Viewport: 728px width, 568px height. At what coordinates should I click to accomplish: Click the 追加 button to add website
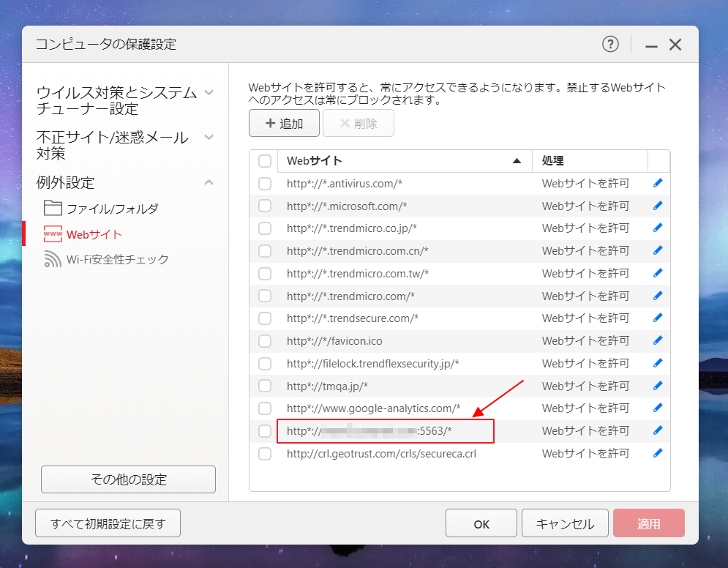click(284, 124)
